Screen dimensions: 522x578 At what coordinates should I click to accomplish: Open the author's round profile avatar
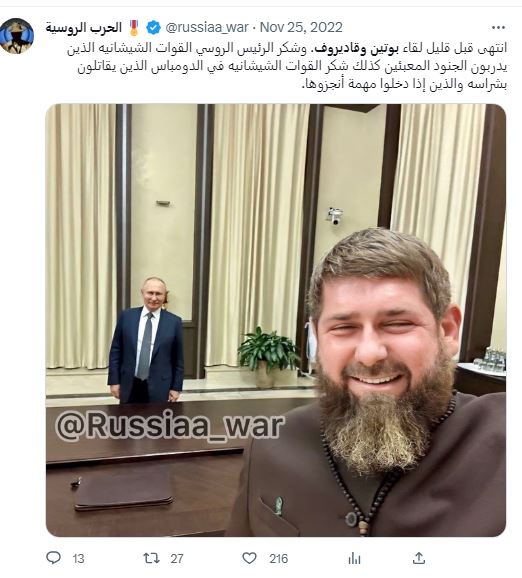tap(17, 36)
